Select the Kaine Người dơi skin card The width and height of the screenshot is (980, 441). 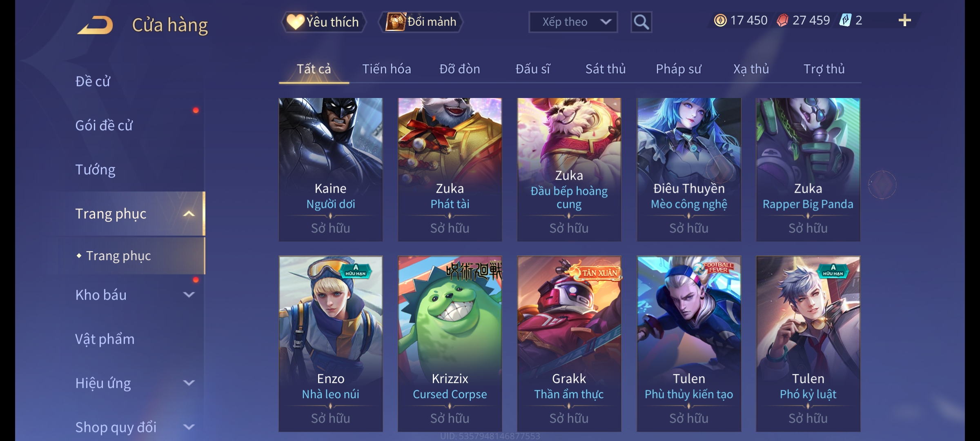[x=331, y=169]
